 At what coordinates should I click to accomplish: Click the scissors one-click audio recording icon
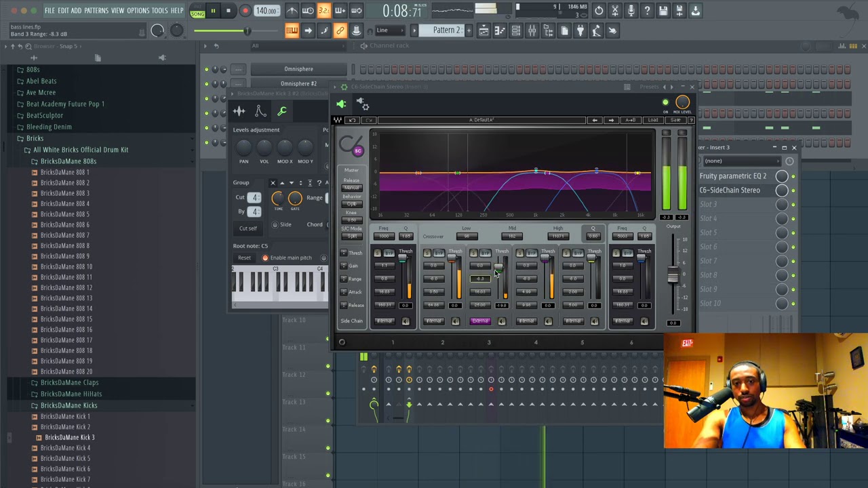pos(615,11)
